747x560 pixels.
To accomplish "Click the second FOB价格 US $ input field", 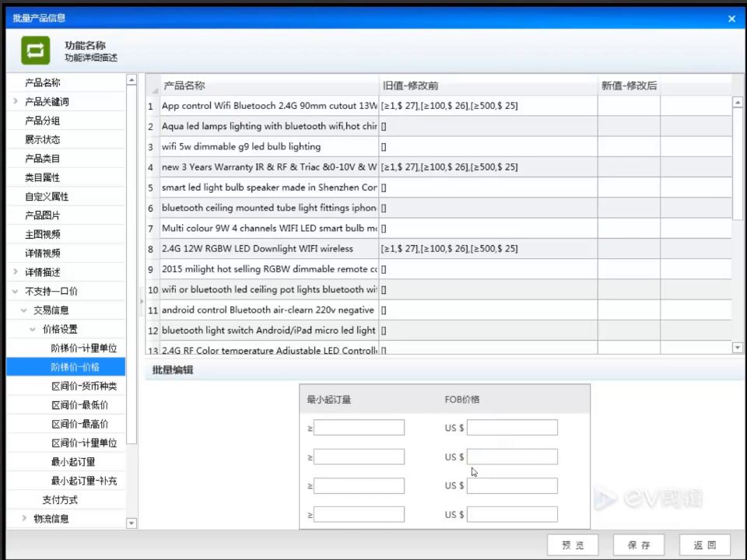I will tap(512, 457).
